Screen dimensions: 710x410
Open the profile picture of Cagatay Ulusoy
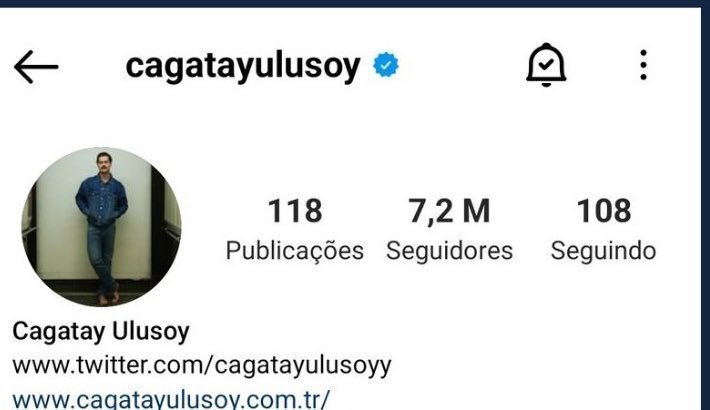101,227
